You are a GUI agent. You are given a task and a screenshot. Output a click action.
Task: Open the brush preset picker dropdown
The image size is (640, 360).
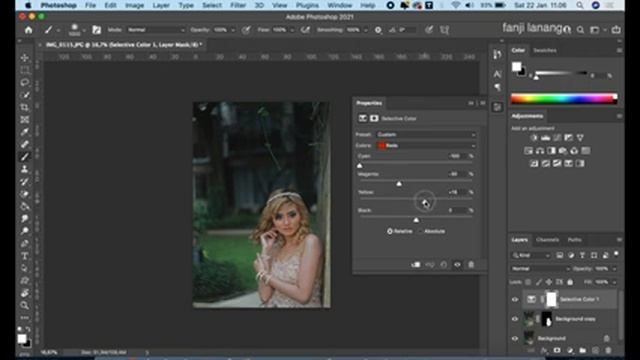point(83,30)
